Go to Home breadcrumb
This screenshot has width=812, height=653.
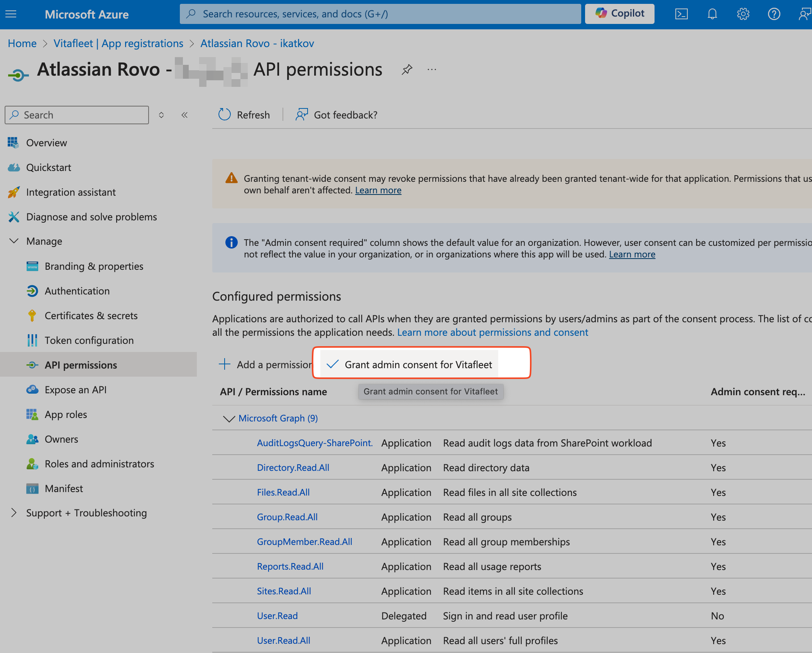click(22, 43)
